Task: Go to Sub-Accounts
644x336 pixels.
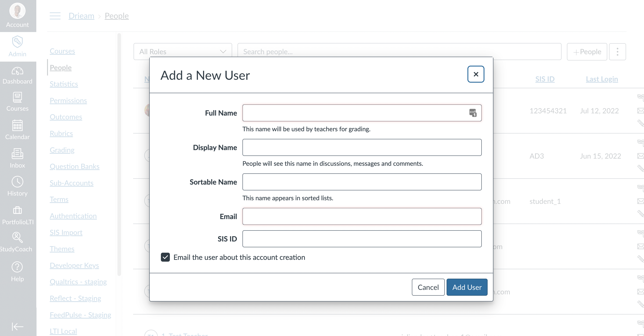Action: pos(71,183)
